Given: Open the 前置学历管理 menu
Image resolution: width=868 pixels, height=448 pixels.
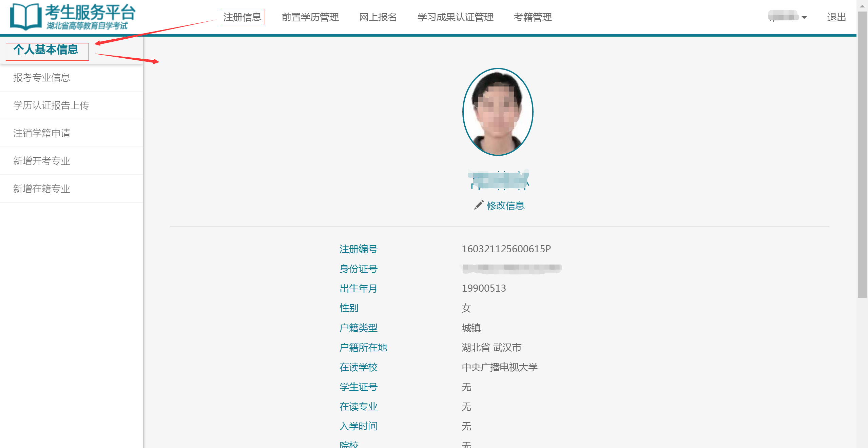Looking at the screenshot, I should [310, 17].
